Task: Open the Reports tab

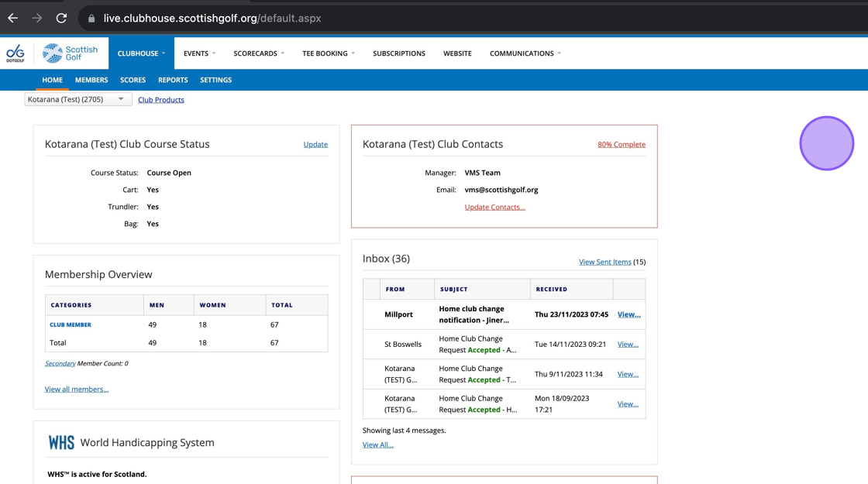Action: pos(173,80)
